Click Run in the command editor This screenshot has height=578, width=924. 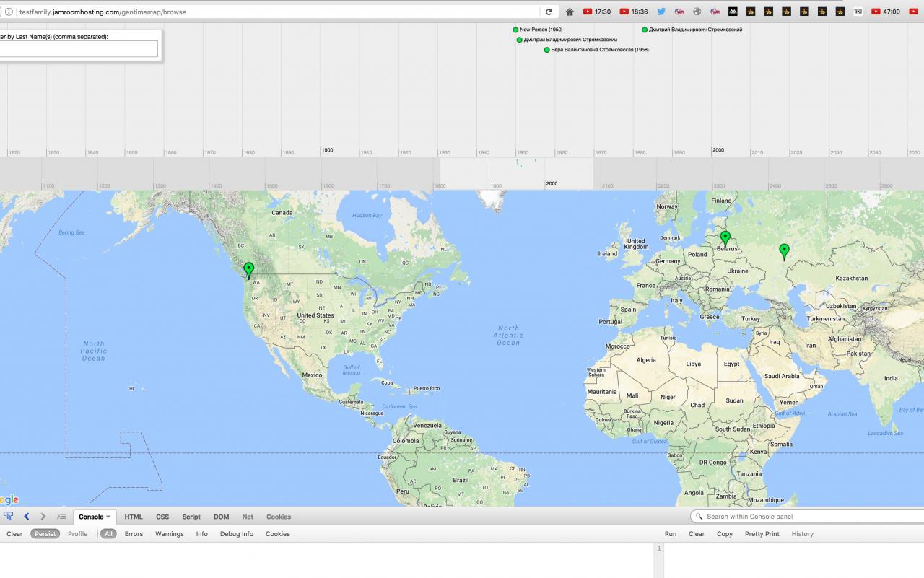671,534
